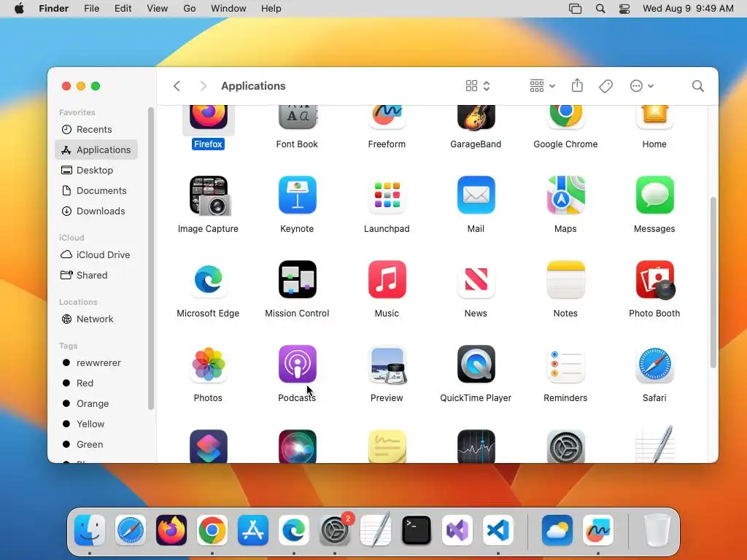Open Spotlight search in menu bar
The height and width of the screenshot is (560, 747).
click(x=600, y=9)
